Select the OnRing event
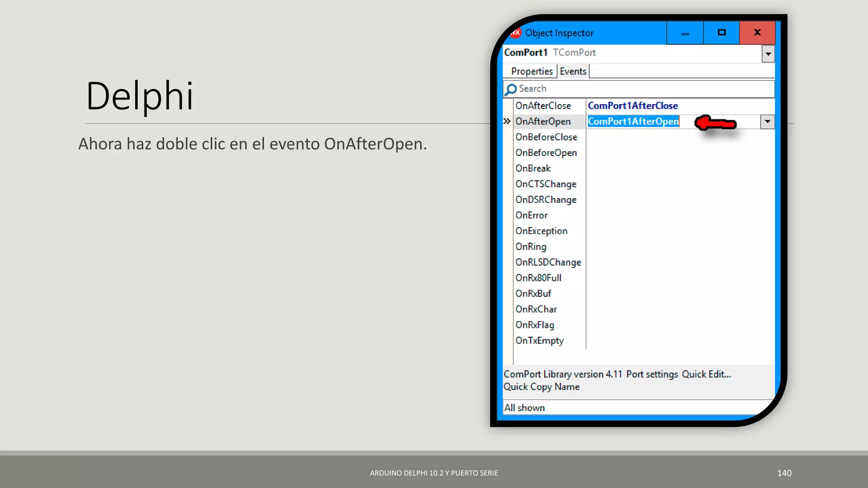Screen dimensions: 868x488 point(531,247)
